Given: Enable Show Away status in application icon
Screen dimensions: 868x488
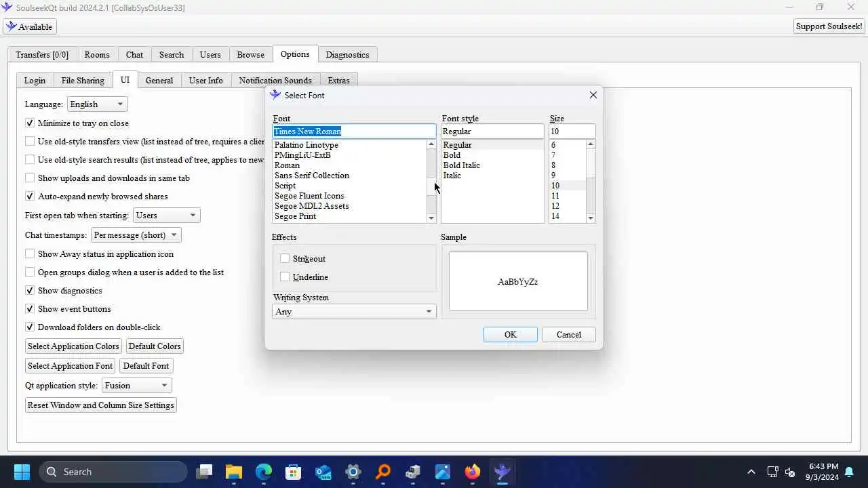Looking at the screenshot, I should (30, 254).
